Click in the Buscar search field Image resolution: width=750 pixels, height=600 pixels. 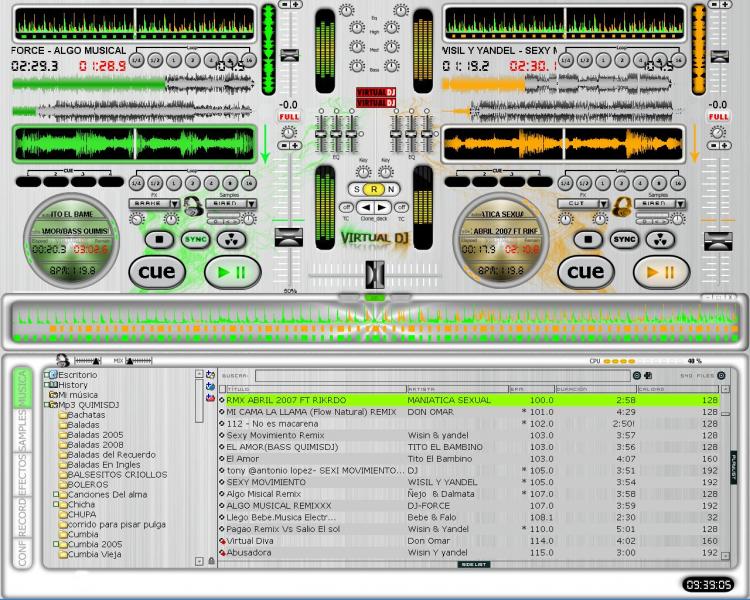coord(442,376)
